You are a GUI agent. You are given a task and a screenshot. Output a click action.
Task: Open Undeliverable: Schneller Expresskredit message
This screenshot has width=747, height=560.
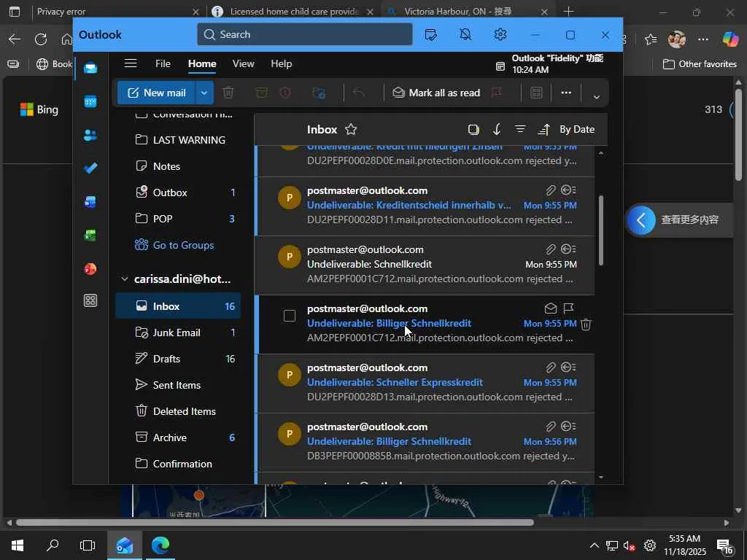[x=425, y=384]
